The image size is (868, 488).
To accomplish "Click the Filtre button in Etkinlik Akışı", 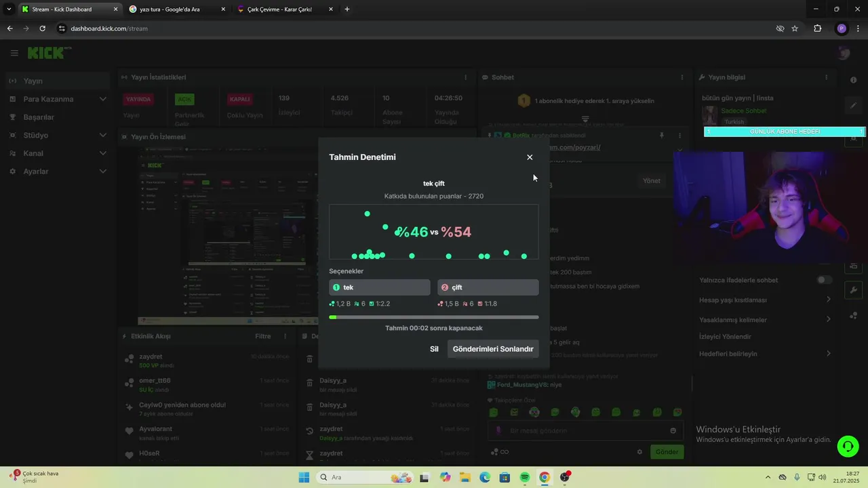I will (262, 336).
